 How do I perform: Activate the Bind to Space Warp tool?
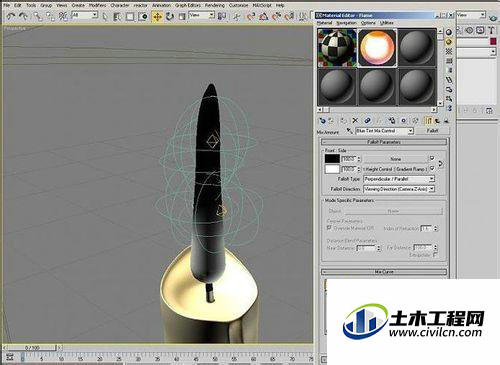63,16
